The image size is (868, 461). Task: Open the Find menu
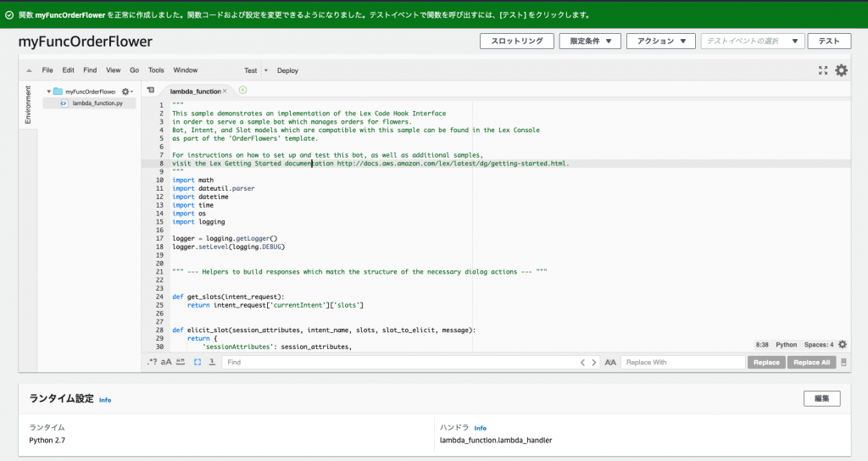pos(90,70)
